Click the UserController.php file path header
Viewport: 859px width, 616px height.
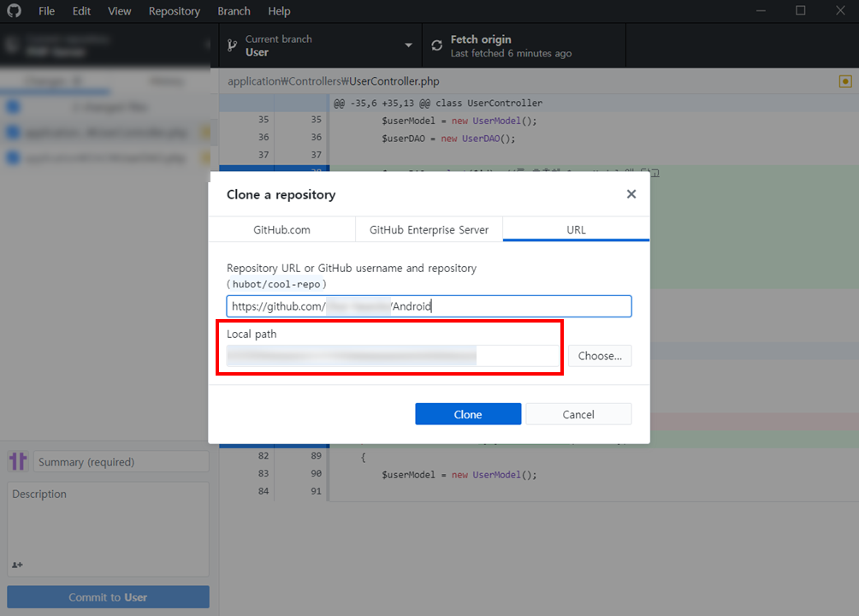(x=334, y=81)
